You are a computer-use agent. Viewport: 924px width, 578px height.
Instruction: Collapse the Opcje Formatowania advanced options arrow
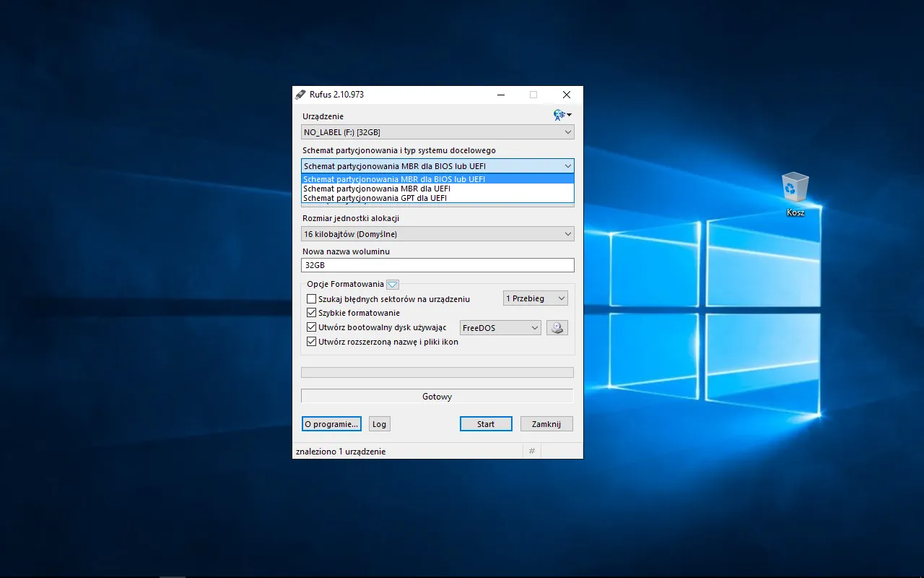[x=393, y=285]
